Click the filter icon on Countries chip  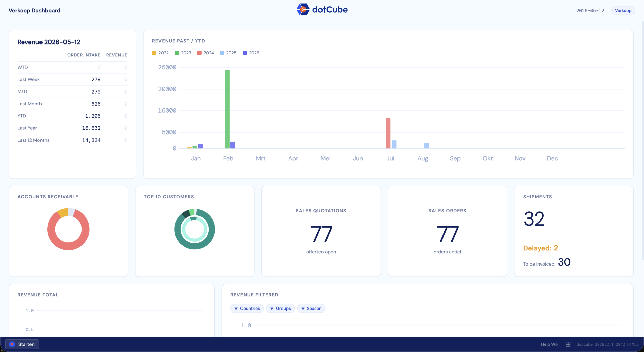pyautogui.click(x=236, y=308)
